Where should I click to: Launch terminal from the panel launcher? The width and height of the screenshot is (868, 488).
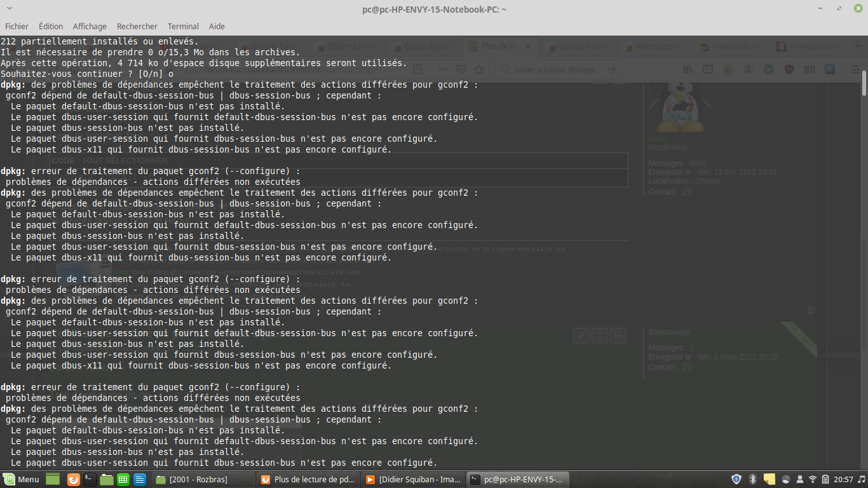(90, 479)
